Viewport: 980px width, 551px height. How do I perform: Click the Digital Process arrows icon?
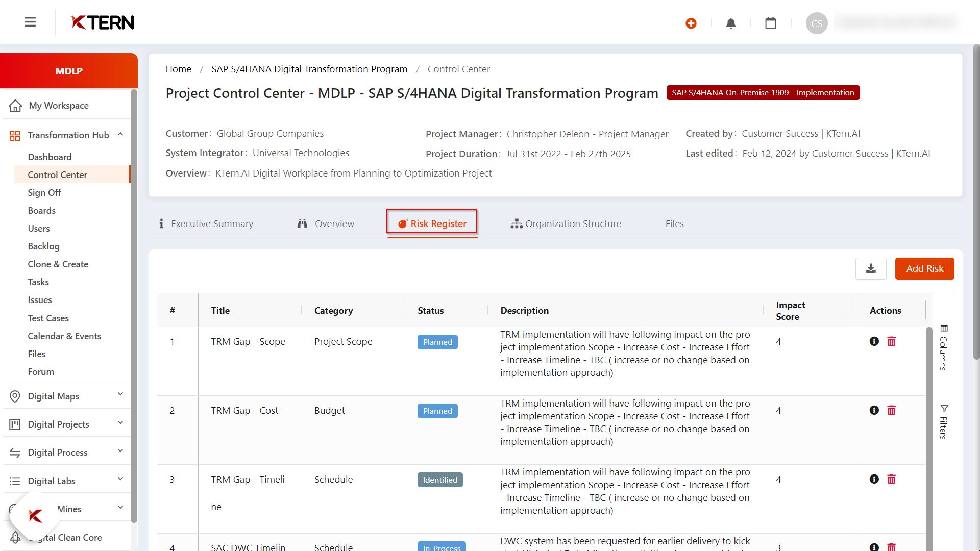(x=15, y=453)
